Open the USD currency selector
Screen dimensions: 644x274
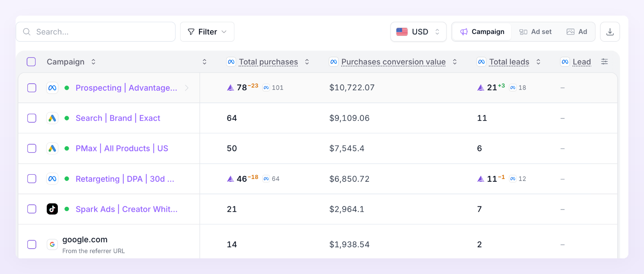point(418,32)
